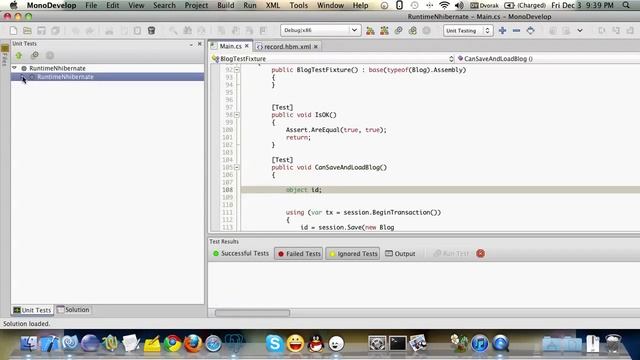Image resolution: width=640 pixels, height=360 pixels.
Task: Switch to the Main.cs tab
Action: [x=231, y=46]
